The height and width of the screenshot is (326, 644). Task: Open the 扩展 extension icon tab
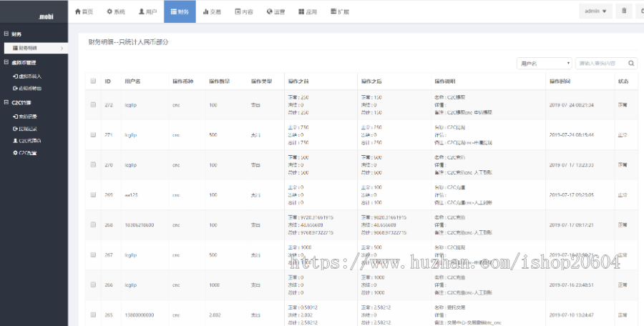pyautogui.click(x=340, y=11)
